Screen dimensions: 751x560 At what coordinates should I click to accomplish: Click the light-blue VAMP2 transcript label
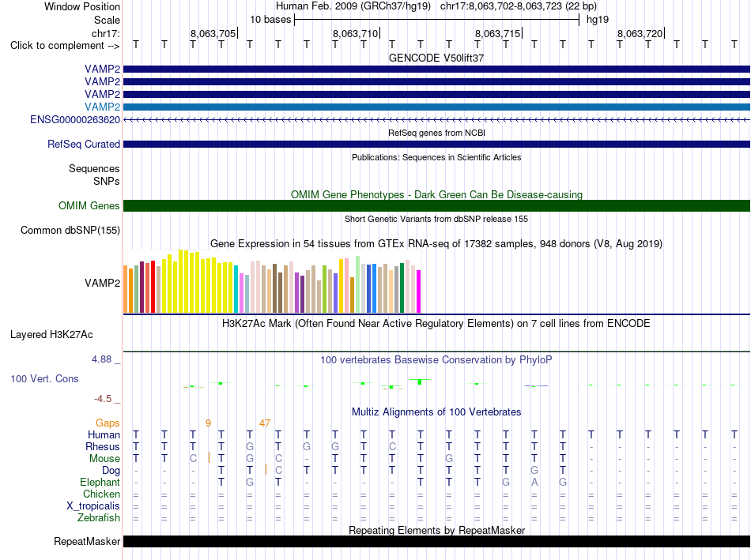(102, 107)
